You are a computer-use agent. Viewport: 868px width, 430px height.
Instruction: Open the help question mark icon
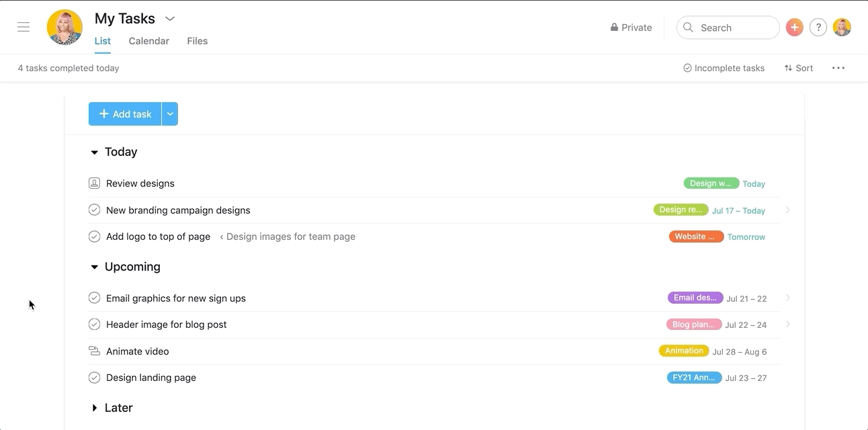pyautogui.click(x=818, y=28)
